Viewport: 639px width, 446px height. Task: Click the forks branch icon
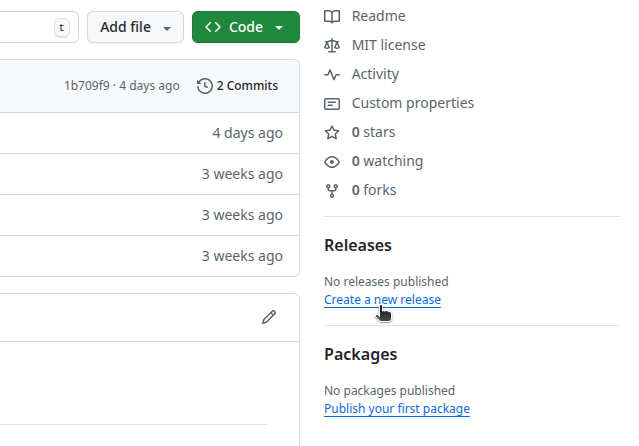pos(333,191)
